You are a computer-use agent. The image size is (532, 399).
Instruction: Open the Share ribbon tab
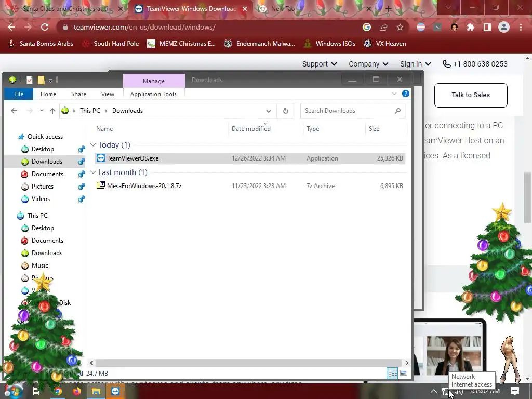pyautogui.click(x=78, y=94)
